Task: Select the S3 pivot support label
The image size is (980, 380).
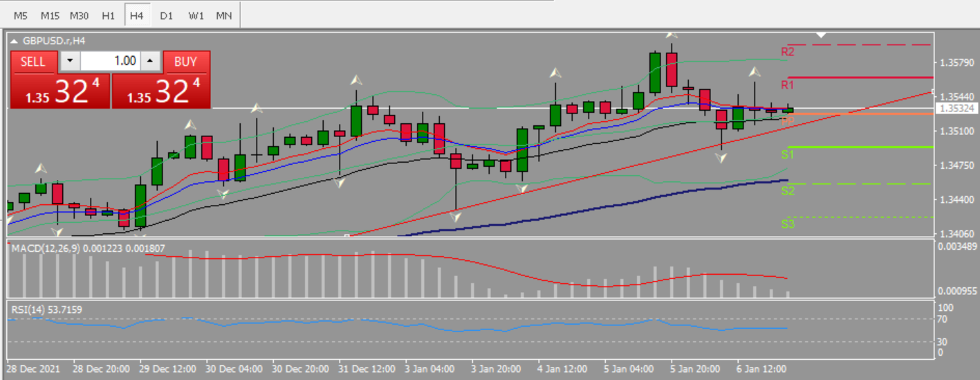Action: (788, 224)
